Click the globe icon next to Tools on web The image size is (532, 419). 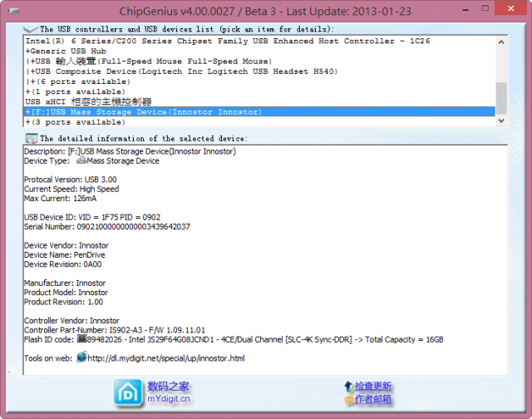[81, 357]
